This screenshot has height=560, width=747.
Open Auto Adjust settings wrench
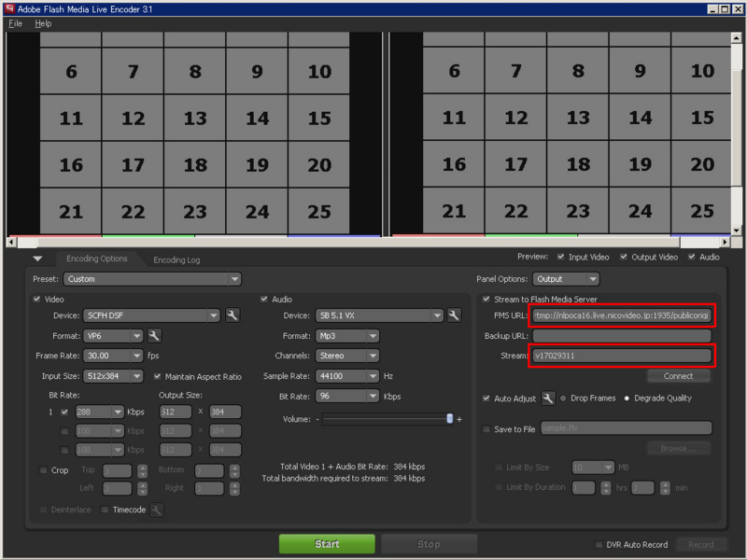(x=548, y=399)
